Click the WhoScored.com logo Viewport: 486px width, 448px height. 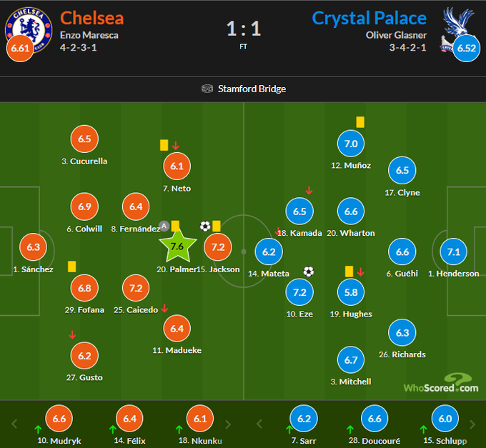pyautogui.click(x=441, y=384)
